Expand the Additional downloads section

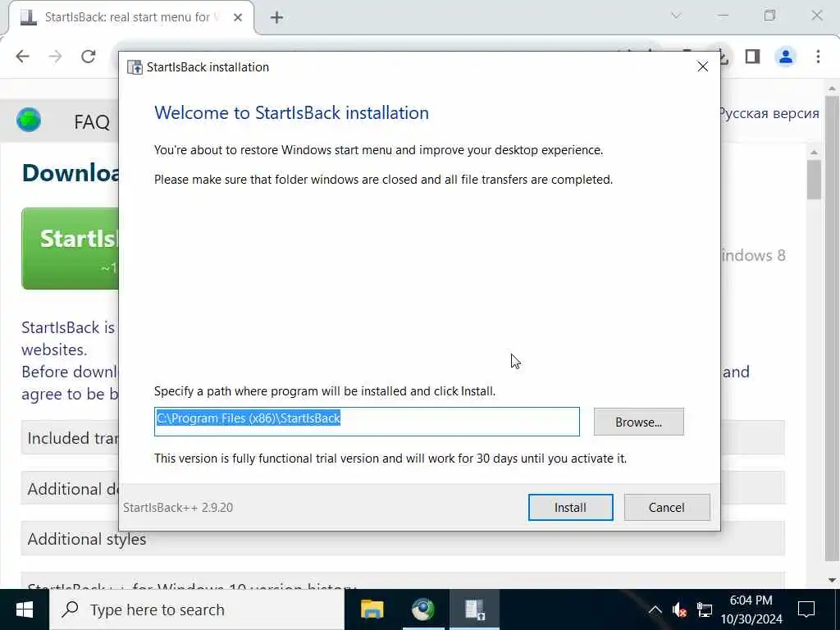point(70,488)
